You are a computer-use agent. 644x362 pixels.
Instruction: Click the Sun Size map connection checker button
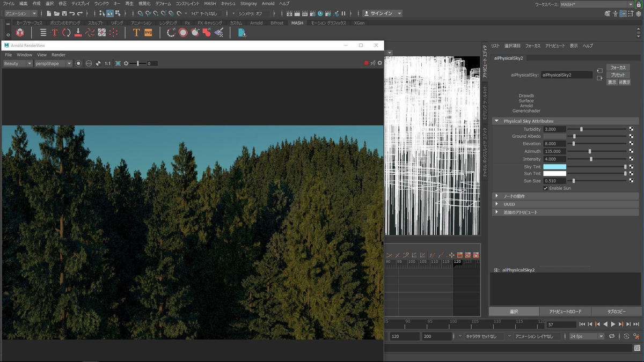tap(631, 181)
